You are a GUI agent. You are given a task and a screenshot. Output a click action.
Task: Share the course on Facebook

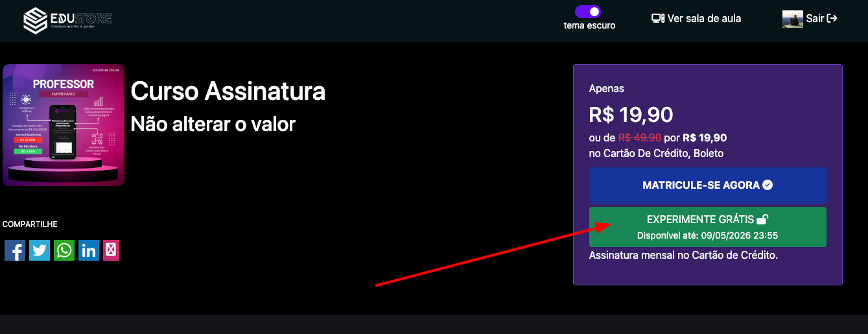pyautogui.click(x=15, y=250)
